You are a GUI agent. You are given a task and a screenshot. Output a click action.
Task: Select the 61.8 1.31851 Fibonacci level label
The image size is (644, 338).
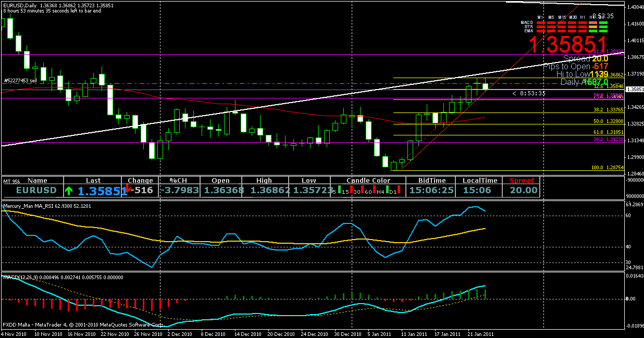[x=609, y=133]
